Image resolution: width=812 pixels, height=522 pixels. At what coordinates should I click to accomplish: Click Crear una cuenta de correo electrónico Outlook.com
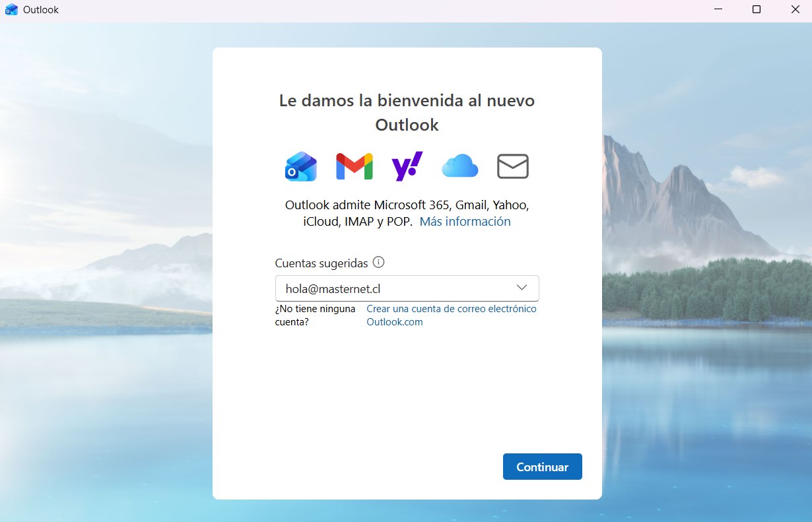click(x=452, y=315)
